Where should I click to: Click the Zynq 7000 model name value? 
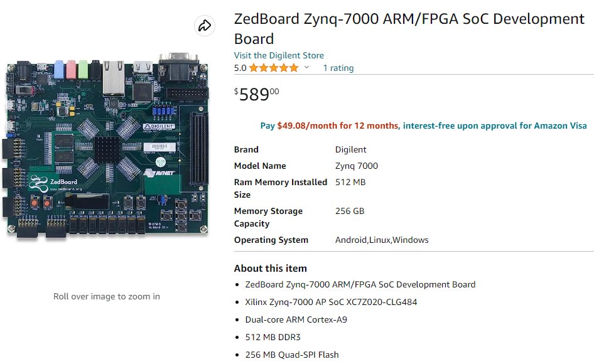coord(356,166)
